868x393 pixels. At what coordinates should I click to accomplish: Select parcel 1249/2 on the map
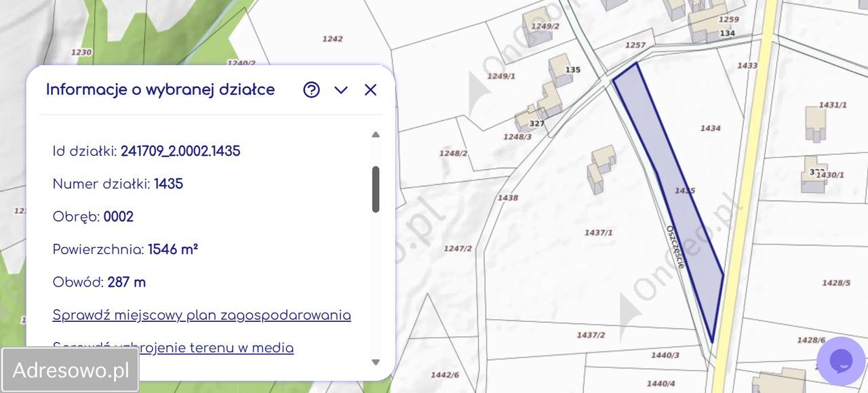click(x=546, y=26)
